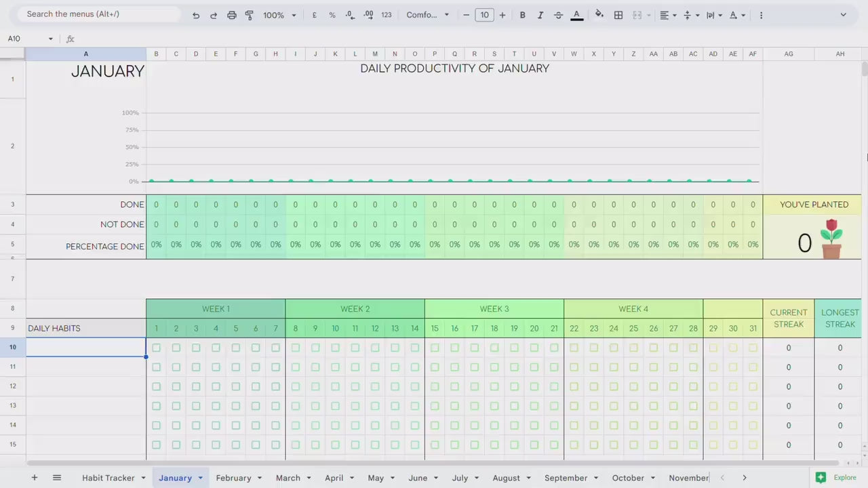Open the fill color picker
868x488 pixels.
599,15
